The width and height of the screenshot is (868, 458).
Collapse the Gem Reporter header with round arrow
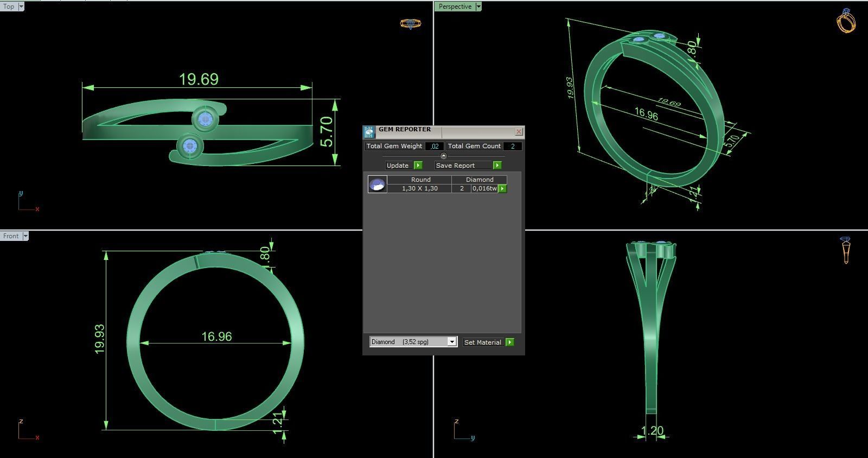tap(443, 156)
